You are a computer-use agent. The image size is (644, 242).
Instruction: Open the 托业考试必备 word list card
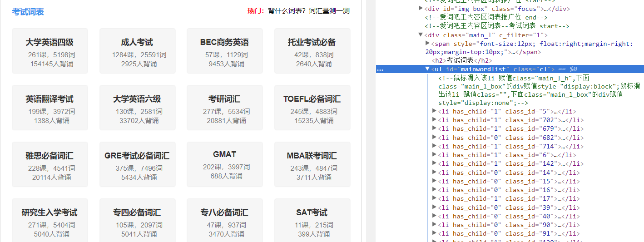[x=312, y=51]
